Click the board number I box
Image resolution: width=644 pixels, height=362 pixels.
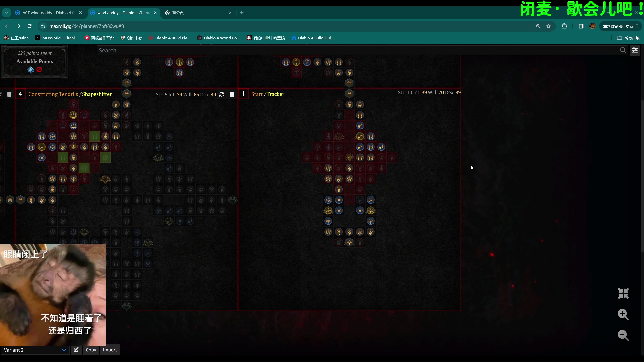(243, 94)
